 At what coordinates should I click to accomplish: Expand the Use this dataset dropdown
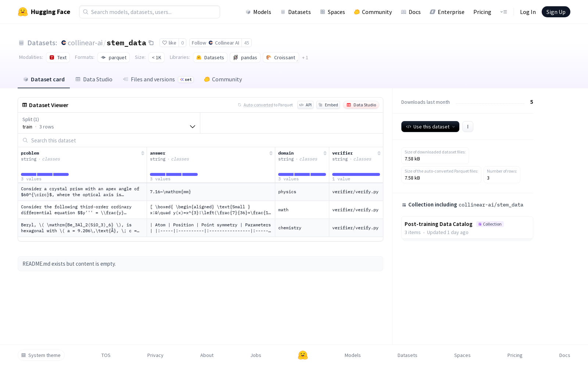click(x=430, y=127)
